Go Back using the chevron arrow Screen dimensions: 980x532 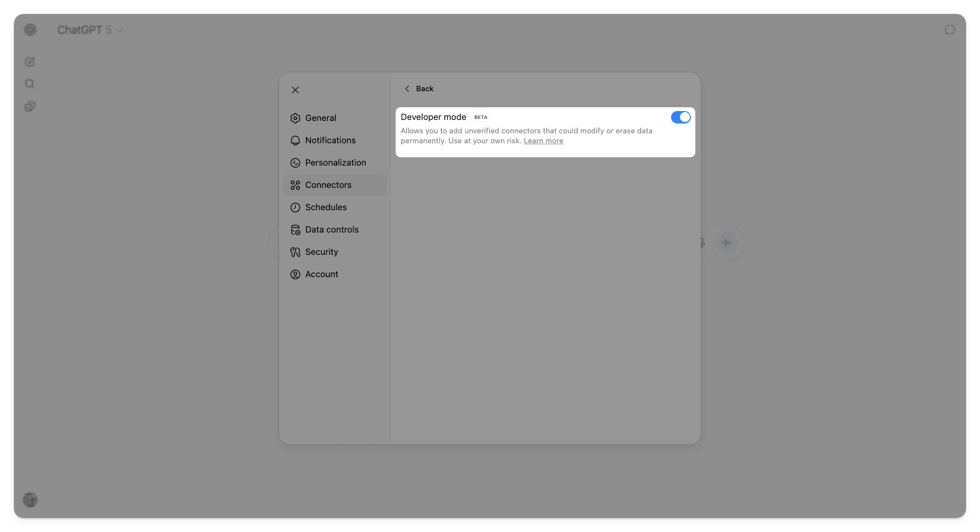click(x=407, y=88)
